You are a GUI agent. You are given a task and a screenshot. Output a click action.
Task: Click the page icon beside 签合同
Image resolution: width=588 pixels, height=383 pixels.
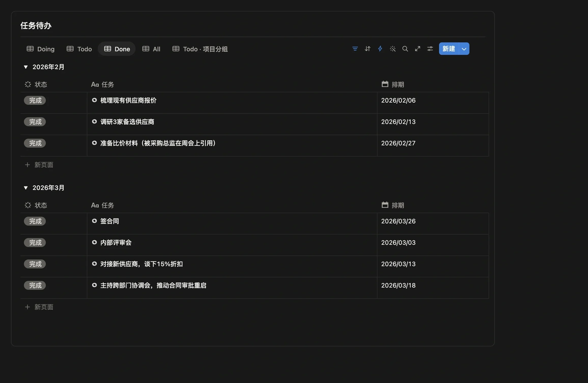point(94,221)
